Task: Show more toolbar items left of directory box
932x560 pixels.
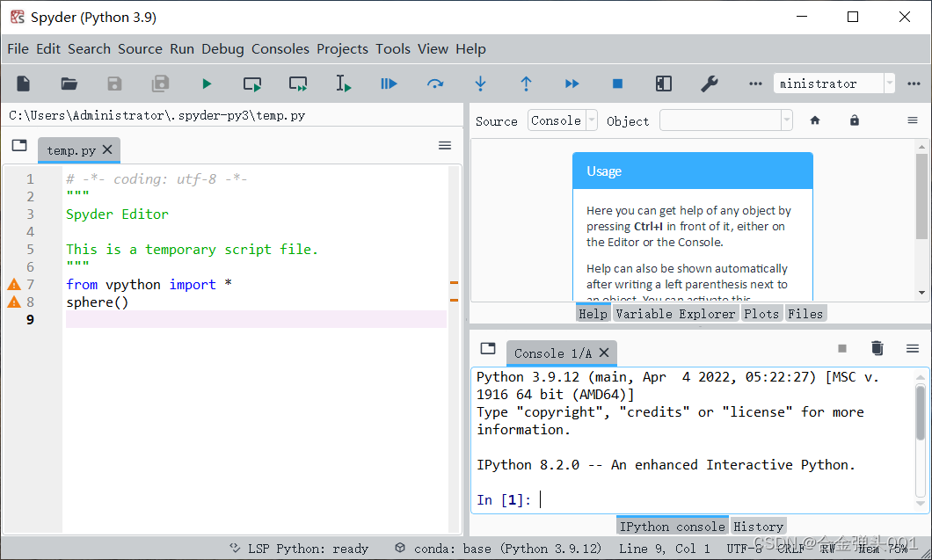Action: pyautogui.click(x=755, y=84)
